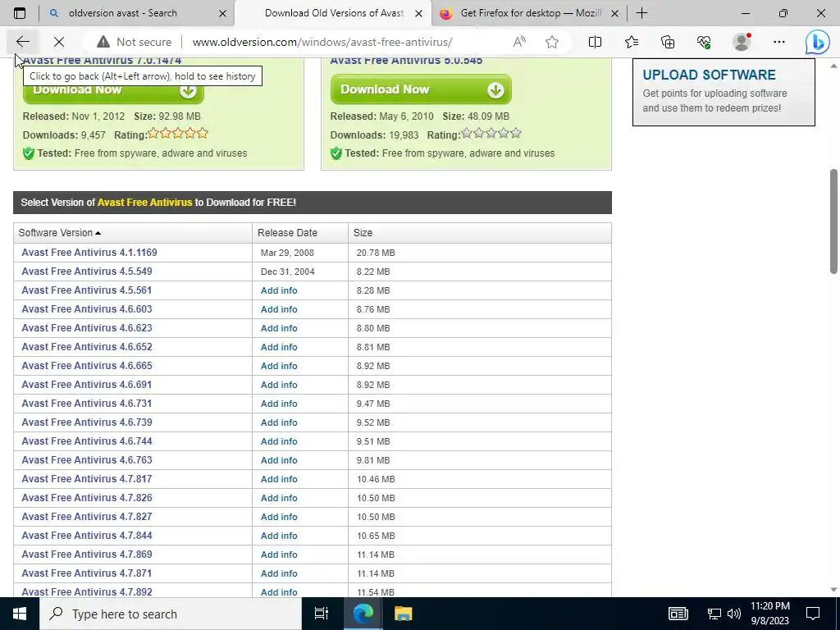The width and height of the screenshot is (840, 630).
Task: Open the Favorites list icon
Action: (x=632, y=42)
